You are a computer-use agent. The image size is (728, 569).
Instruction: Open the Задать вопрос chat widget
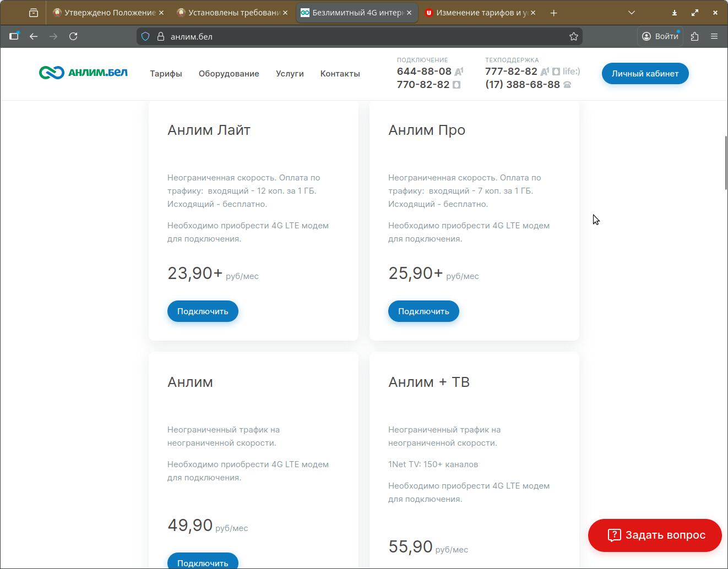(655, 535)
